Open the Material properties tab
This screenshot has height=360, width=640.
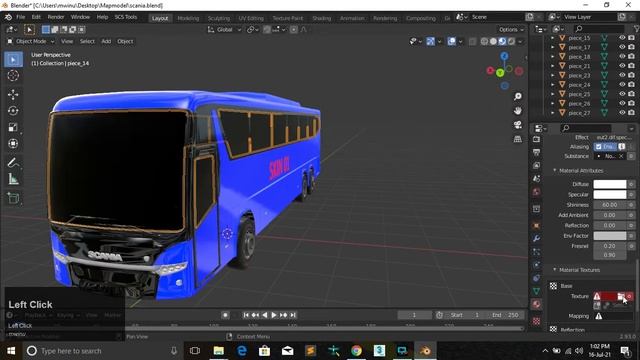point(536,304)
